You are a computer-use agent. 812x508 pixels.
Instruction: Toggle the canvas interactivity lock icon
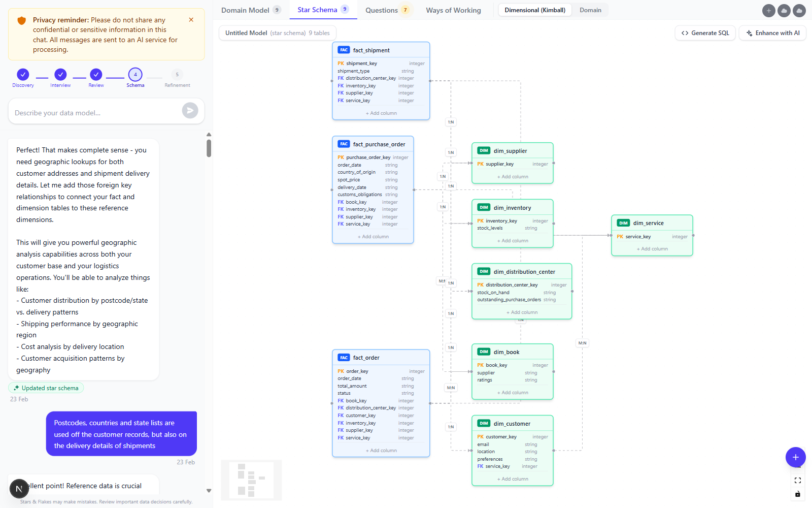(x=798, y=494)
